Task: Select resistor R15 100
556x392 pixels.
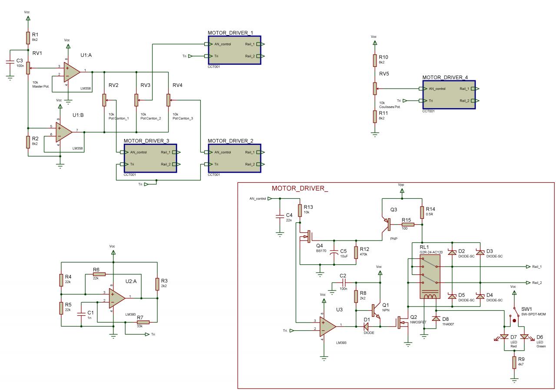Action: (407, 224)
